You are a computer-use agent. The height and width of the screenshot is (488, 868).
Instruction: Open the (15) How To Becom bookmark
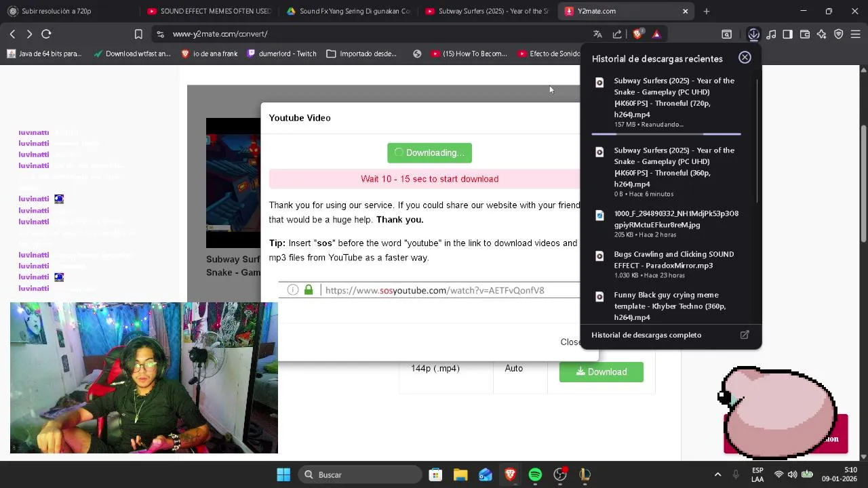[469, 54]
